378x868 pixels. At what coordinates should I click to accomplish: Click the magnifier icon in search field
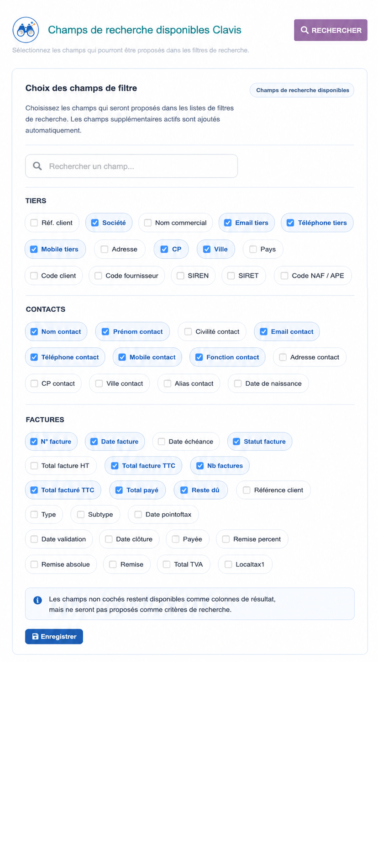tap(37, 166)
